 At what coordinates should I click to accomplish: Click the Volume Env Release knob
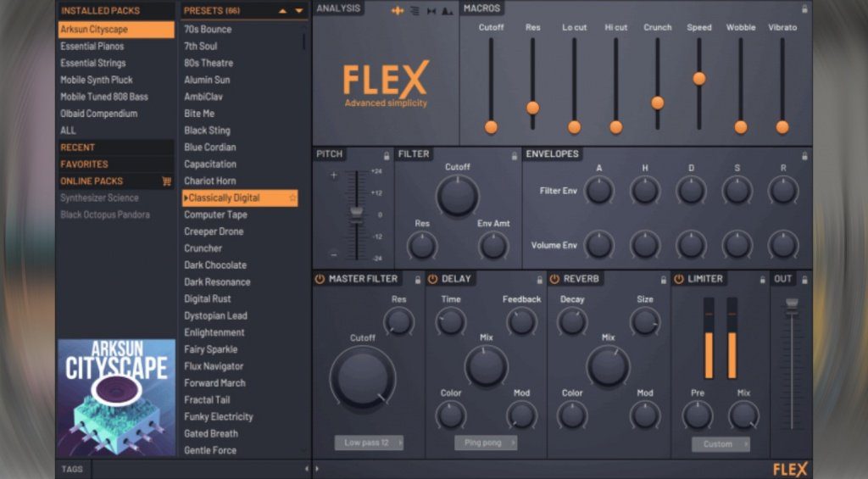[783, 245]
